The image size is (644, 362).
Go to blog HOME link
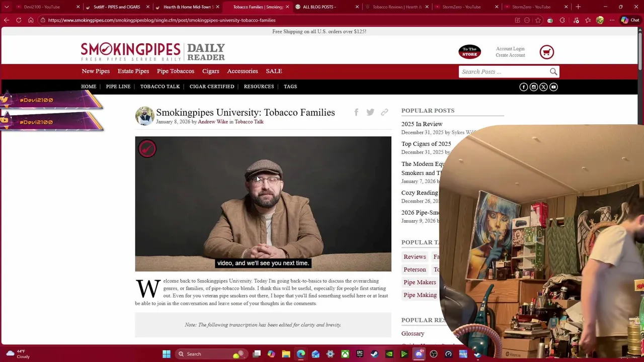pos(89,86)
